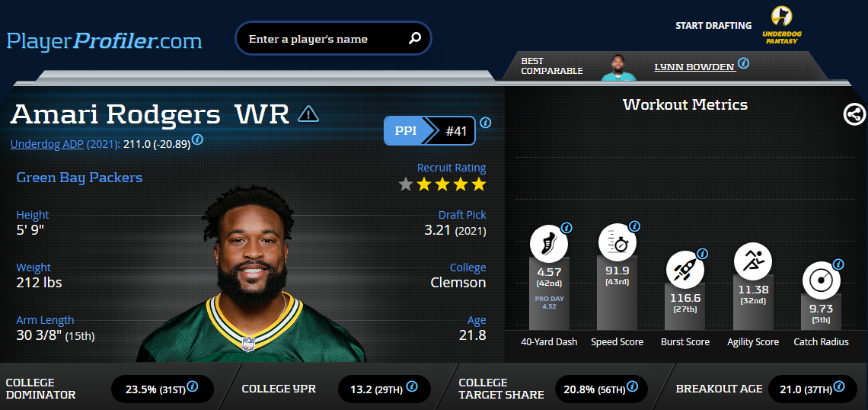Open info icon next to PPI #41

(x=486, y=123)
